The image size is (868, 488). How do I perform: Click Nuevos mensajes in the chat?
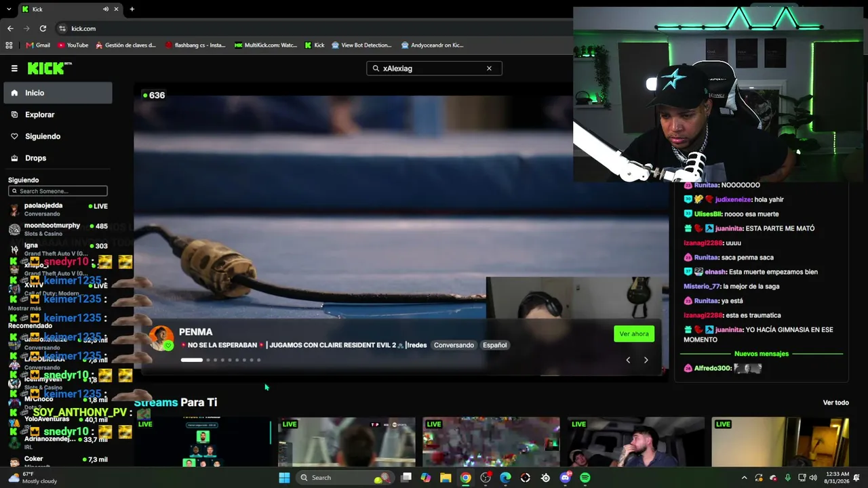(762, 354)
